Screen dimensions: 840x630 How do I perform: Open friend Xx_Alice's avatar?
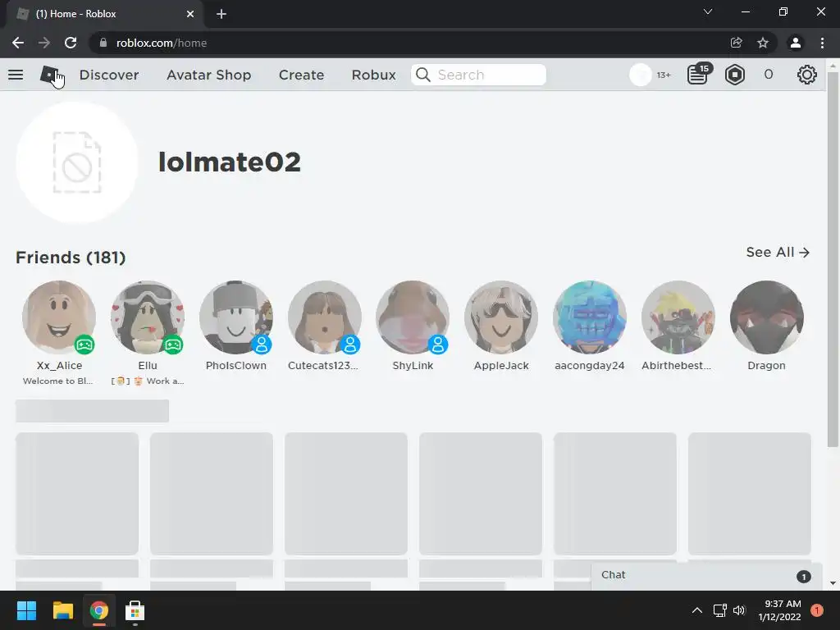(x=59, y=317)
